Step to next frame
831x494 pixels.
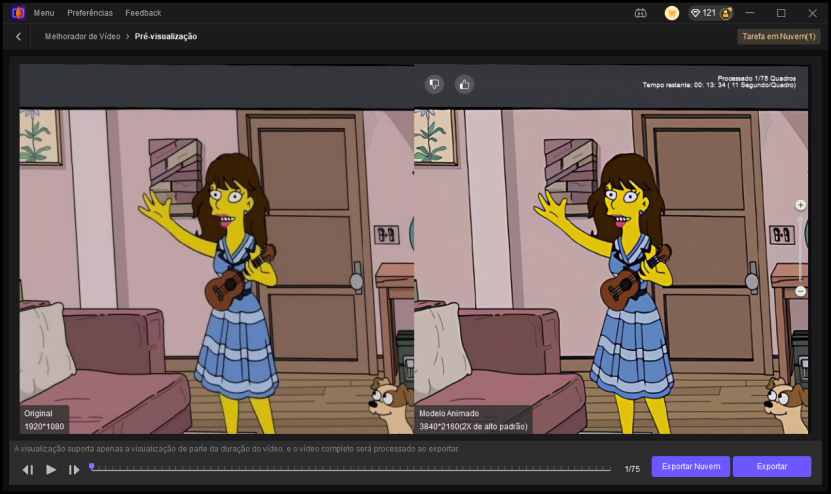74,470
